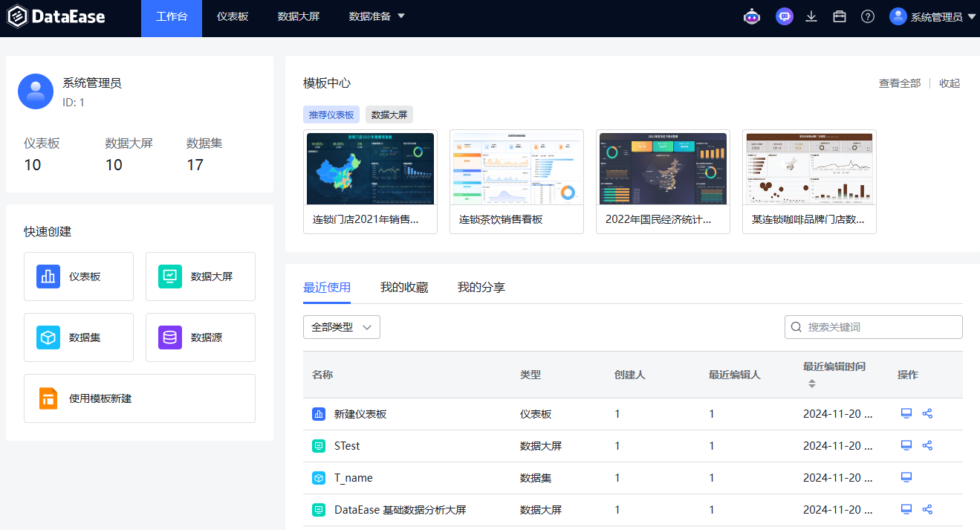Click preview icon for T_name dataset

tap(906, 478)
